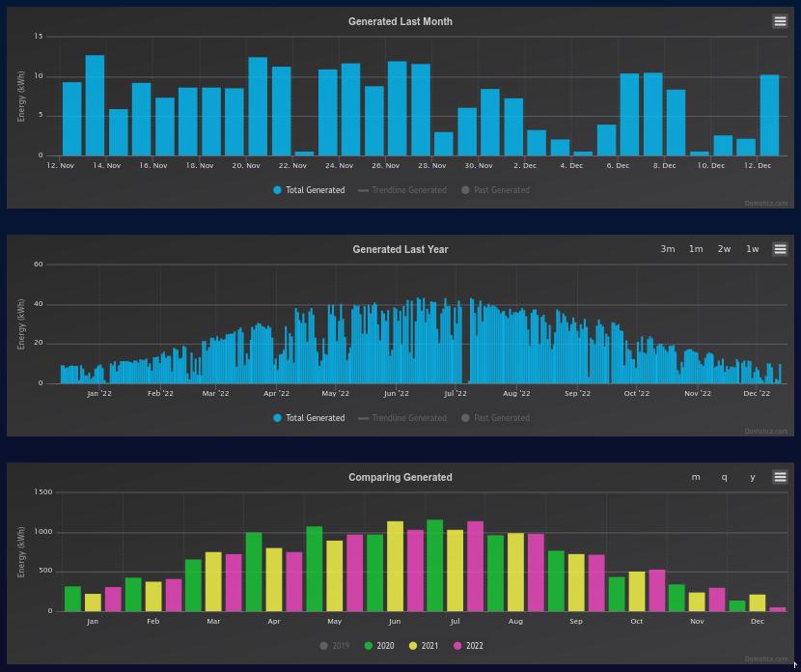801x672 pixels.
Task: Click Energy (kWh) axis title in Last Month chart
Action: pyautogui.click(x=21, y=97)
